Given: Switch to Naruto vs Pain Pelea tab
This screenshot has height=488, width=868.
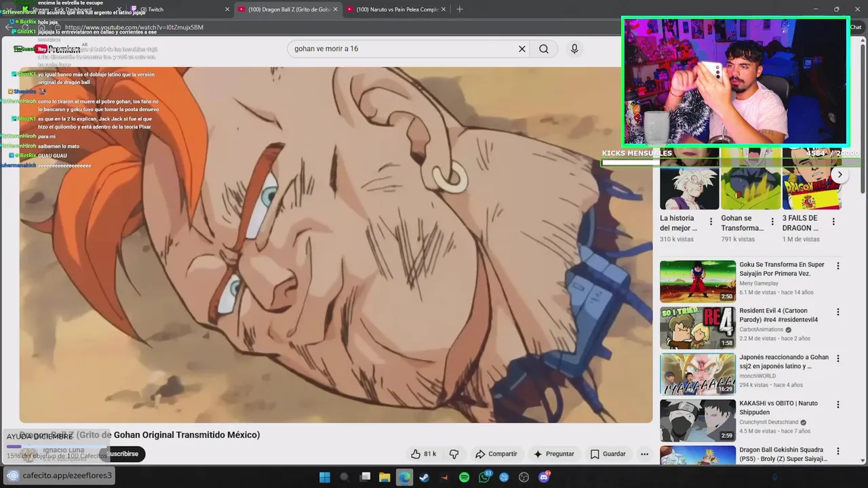Looking at the screenshot, I should (397, 9).
